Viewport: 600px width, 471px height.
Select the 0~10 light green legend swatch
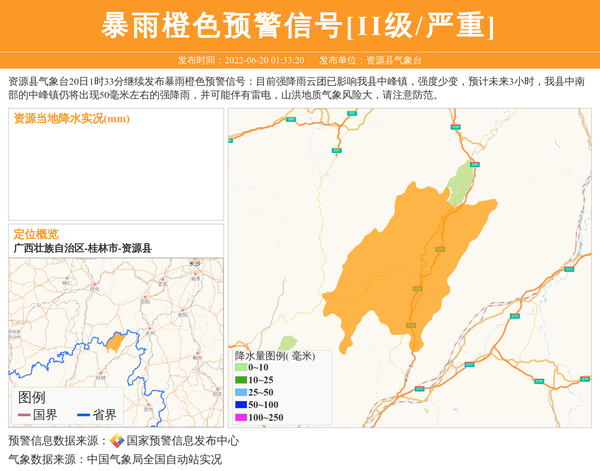point(240,368)
